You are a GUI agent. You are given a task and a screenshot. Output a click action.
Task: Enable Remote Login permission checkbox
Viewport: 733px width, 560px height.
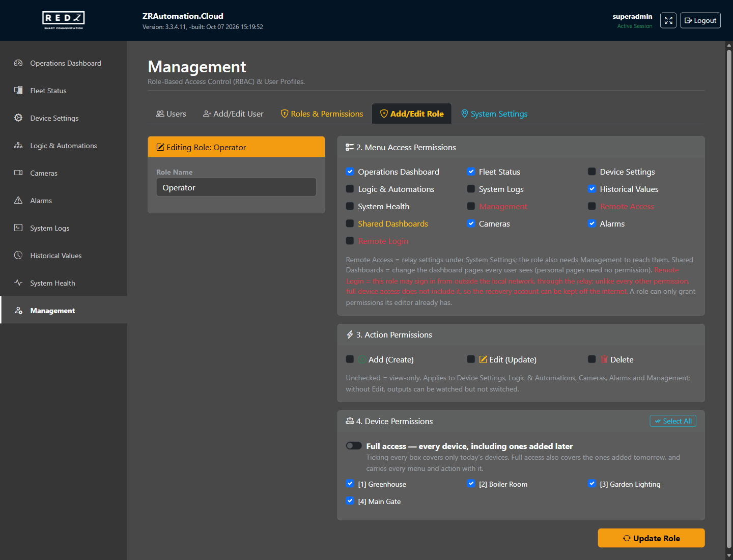[350, 241]
